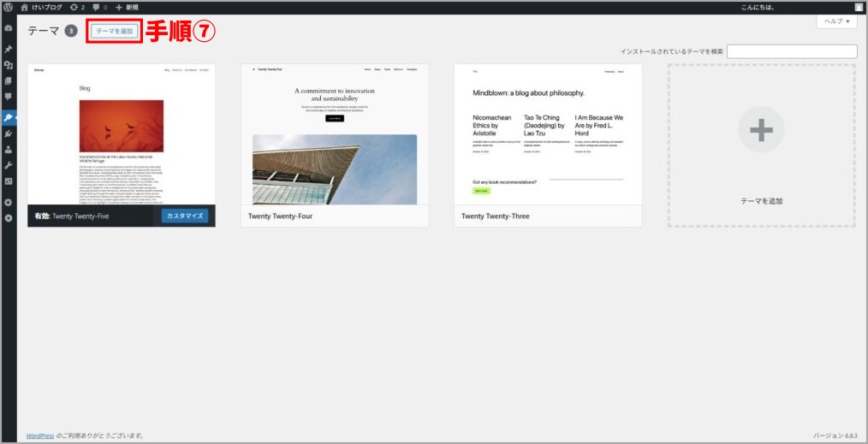868x444 pixels.
Task: Open the Media library sidebar icon
Action: click(x=9, y=65)
